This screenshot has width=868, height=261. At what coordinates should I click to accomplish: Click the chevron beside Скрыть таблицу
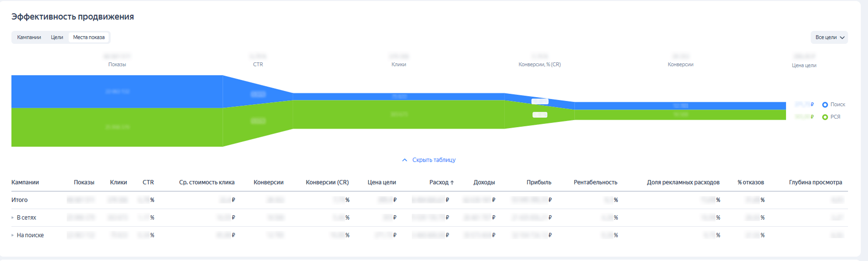405,160
